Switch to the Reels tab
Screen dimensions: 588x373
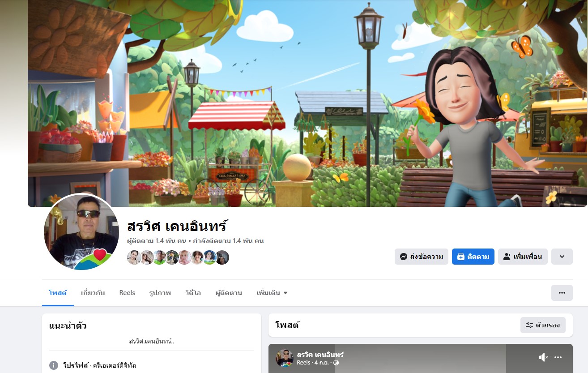click(127, 293)
